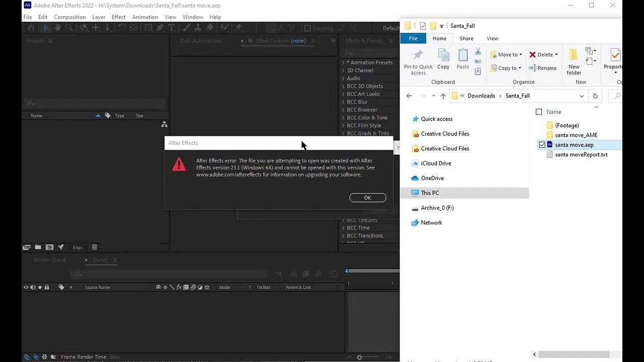Open the Explorer File ribbon tab
The image size is (644, 362).
pyautogui.click(x=413, y=38)
